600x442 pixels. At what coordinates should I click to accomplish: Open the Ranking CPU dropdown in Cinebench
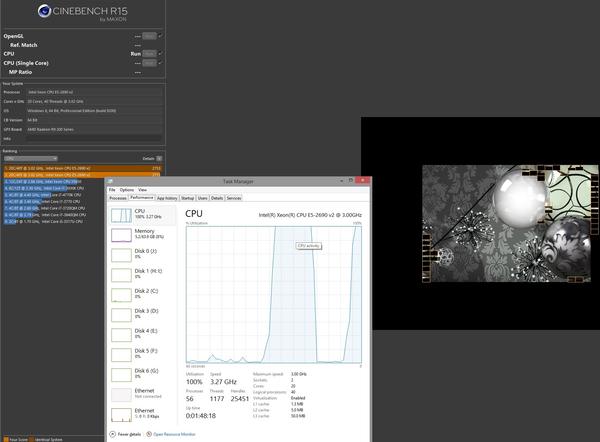[31, 158]
